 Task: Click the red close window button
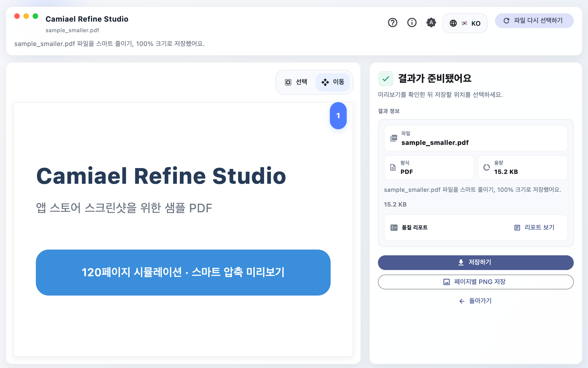tap(17, 16)
